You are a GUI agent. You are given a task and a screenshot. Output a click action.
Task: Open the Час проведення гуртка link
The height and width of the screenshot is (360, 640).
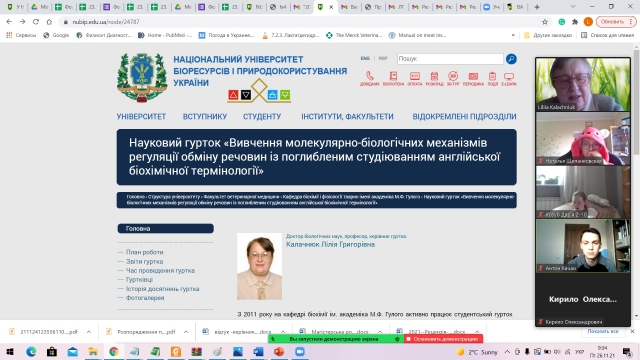point(160,271)
